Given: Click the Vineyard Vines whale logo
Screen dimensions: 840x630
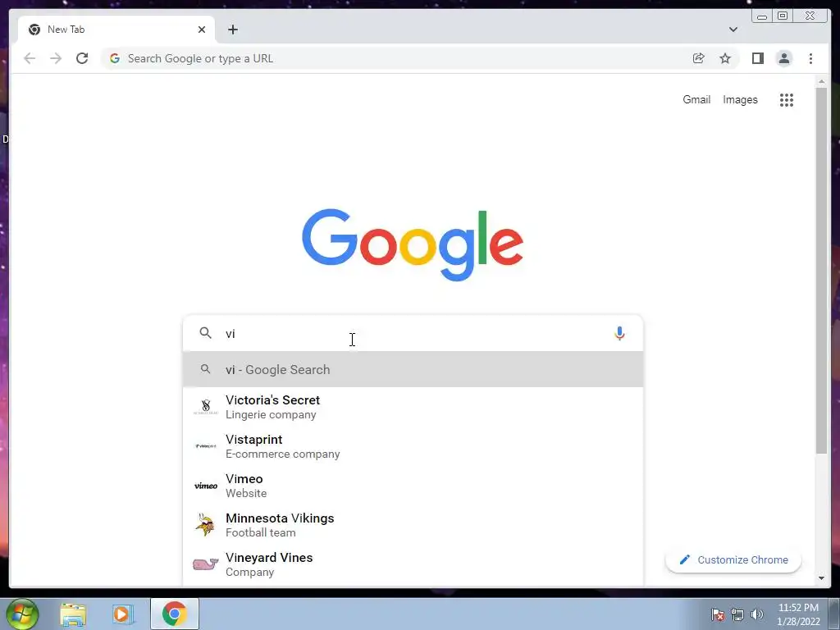Looking at the screenshot, I should 206,564.
